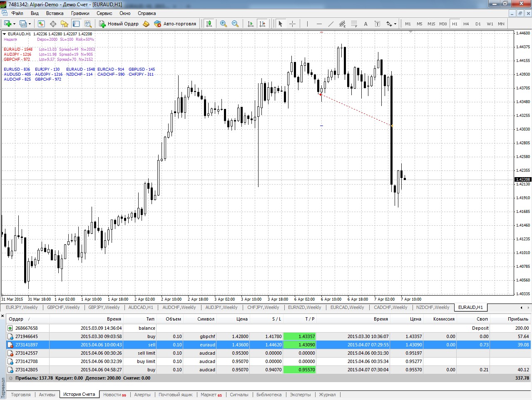Open the Маркет terminal tab
Image resolution: width=532 pixels, height=400 pixels.
tap(211, 395)
